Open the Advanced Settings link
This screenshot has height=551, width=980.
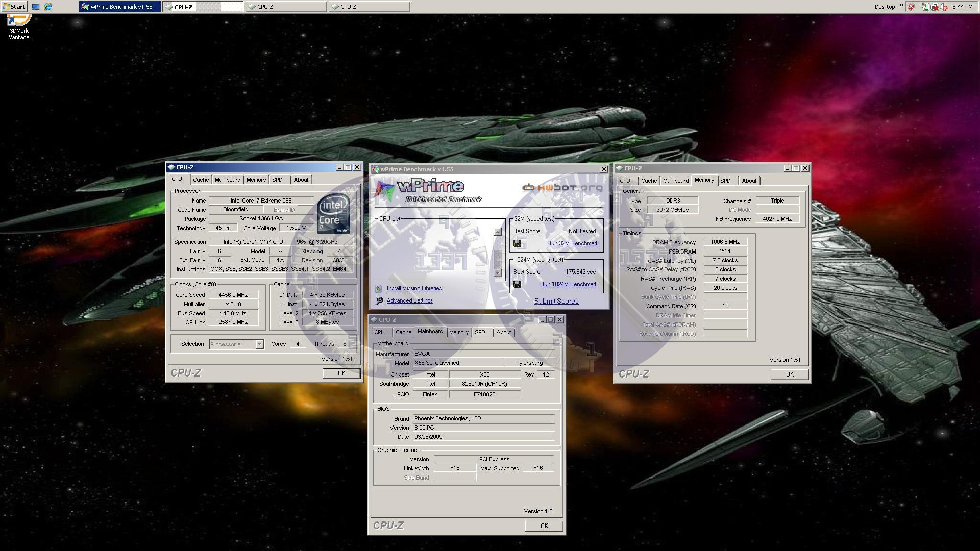pos(409,301)
